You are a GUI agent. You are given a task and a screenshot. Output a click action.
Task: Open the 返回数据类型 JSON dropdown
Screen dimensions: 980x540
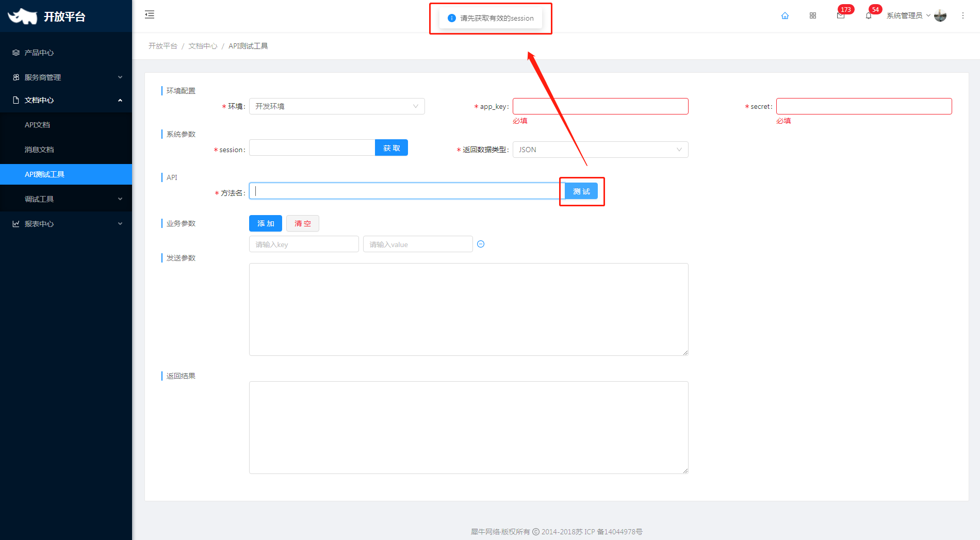click(x=600, y=150)
